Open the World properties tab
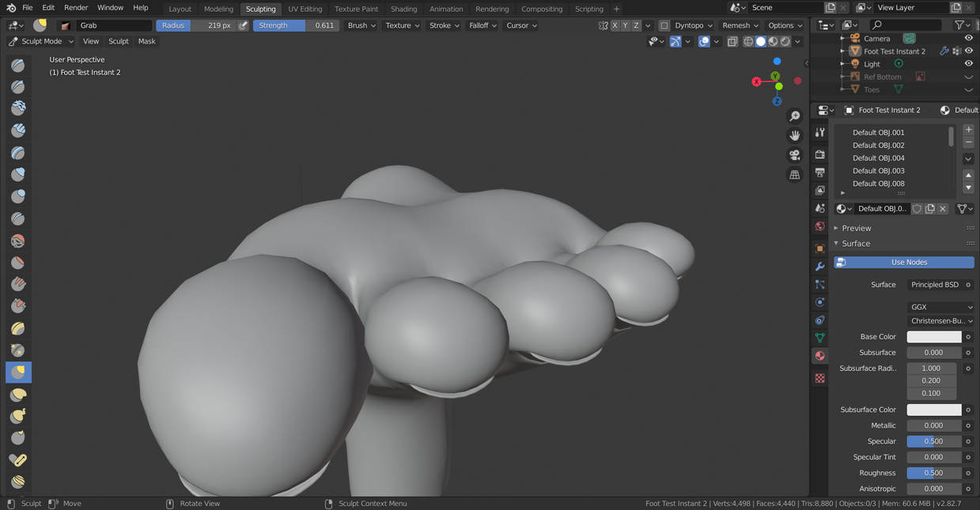This screenshot has height=510, width=980. pos(819,226)
